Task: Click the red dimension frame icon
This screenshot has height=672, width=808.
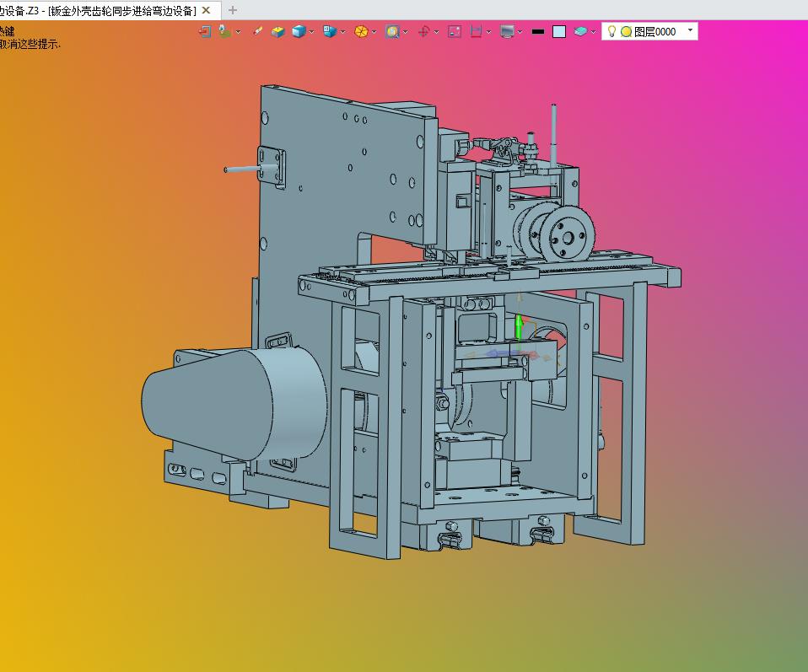Action: [477, 32]
